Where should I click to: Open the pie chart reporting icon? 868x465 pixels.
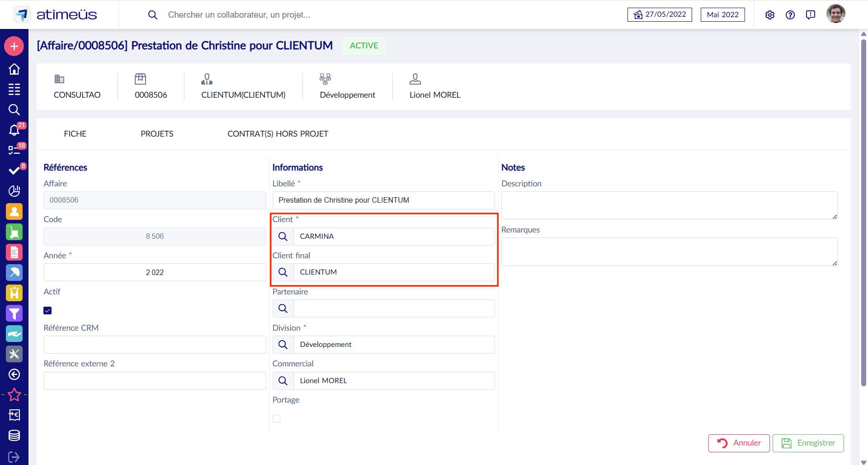pos(14,191)
